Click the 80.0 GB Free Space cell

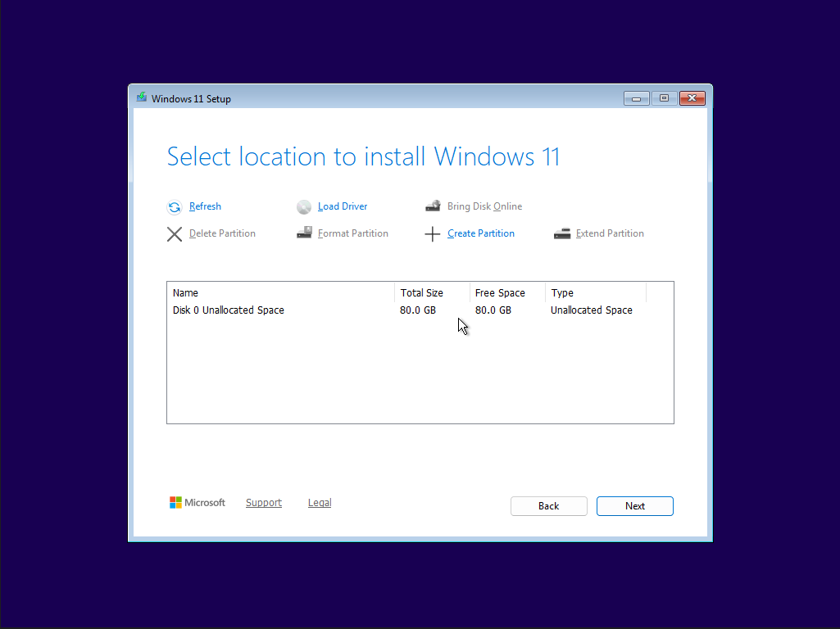493,310
